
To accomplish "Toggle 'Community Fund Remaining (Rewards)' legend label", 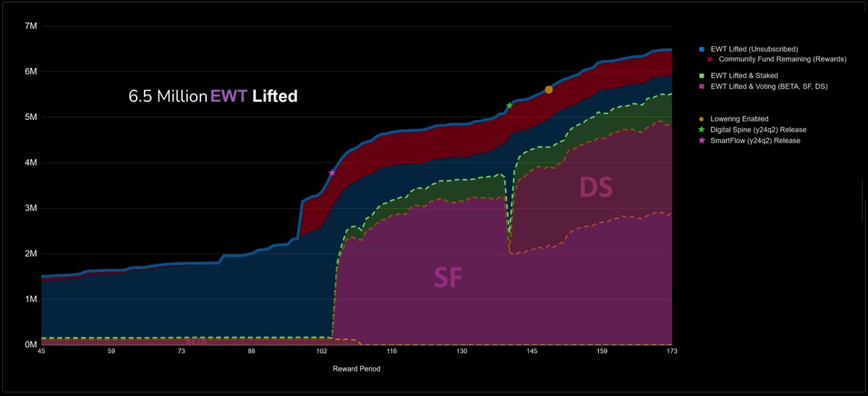I will 783,59.
